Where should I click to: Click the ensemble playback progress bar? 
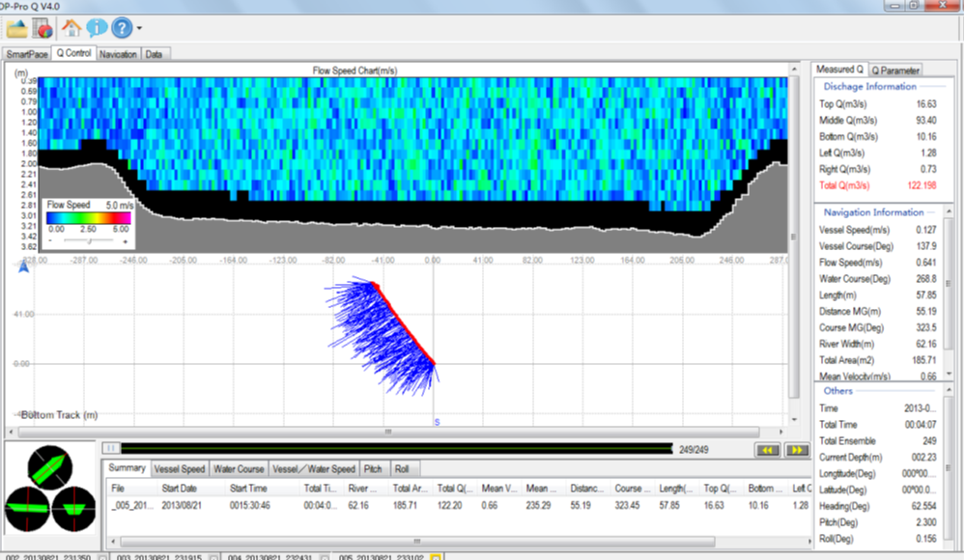(396, 448)
